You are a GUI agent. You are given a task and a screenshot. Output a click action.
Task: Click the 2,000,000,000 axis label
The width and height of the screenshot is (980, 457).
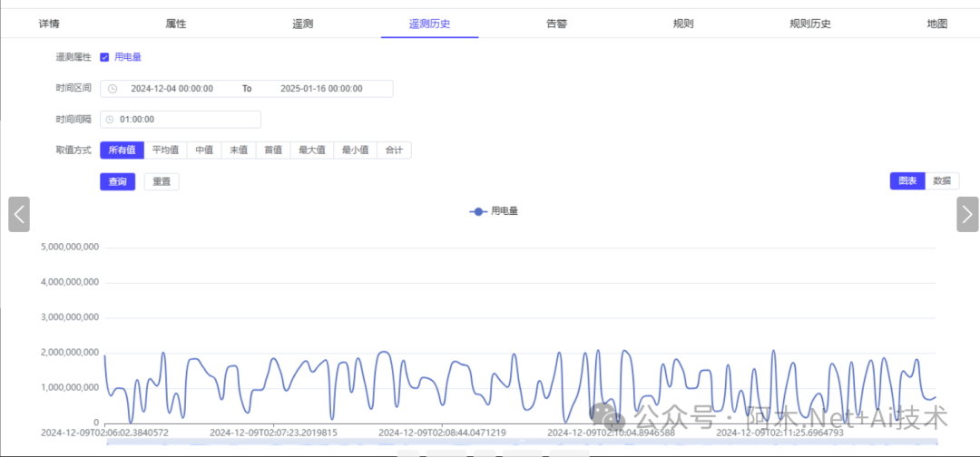point(69,353)
